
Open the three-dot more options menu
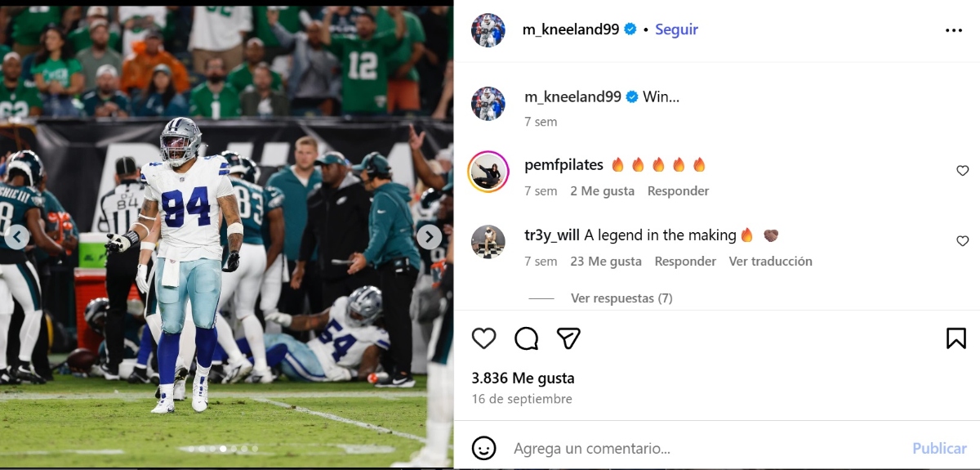(x=954, y=30)
